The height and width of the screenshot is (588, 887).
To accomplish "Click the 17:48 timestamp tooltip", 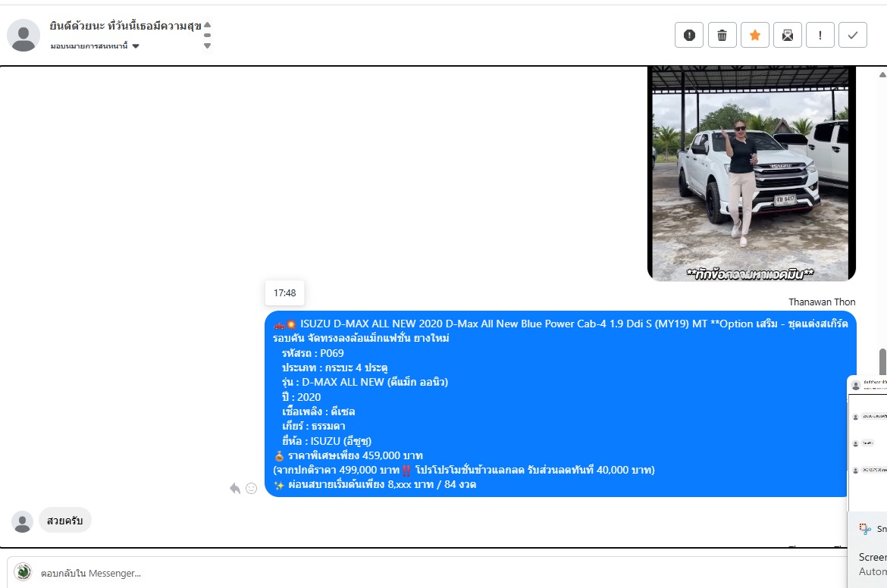I will click(284, 293).
